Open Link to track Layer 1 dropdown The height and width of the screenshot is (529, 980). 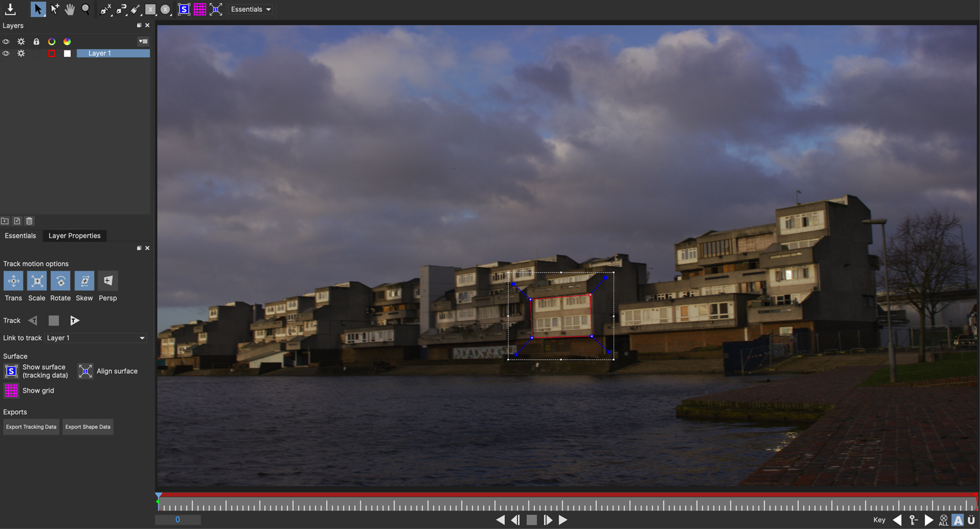pos(96,338)
